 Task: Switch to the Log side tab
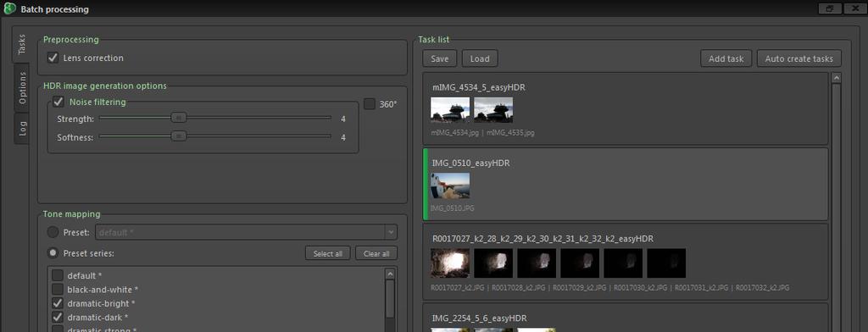(x=22, y=129)
